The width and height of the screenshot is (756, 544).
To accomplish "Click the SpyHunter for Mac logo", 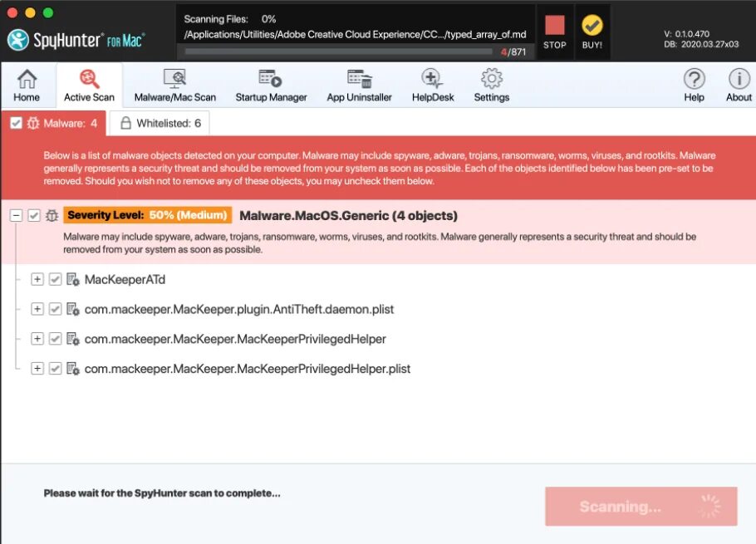I will pos(76,40).
